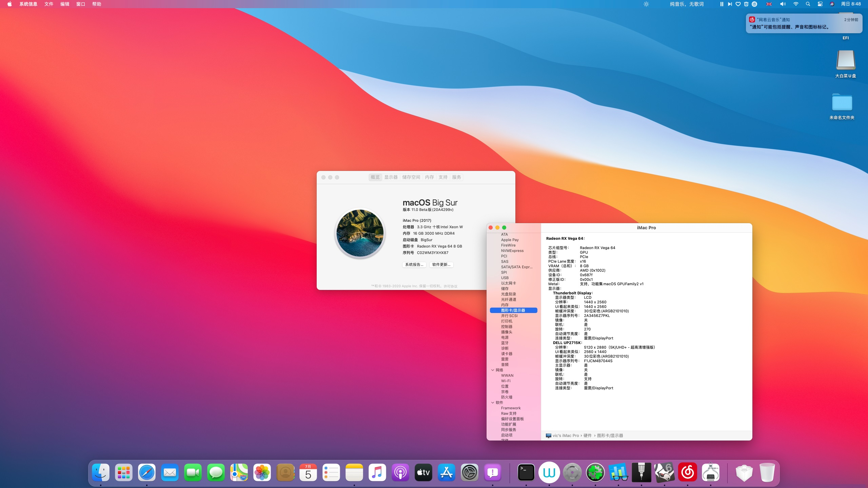Launch Safari from the Dock
This screenshot has height=488, width=868.
[x=147, y=472]
